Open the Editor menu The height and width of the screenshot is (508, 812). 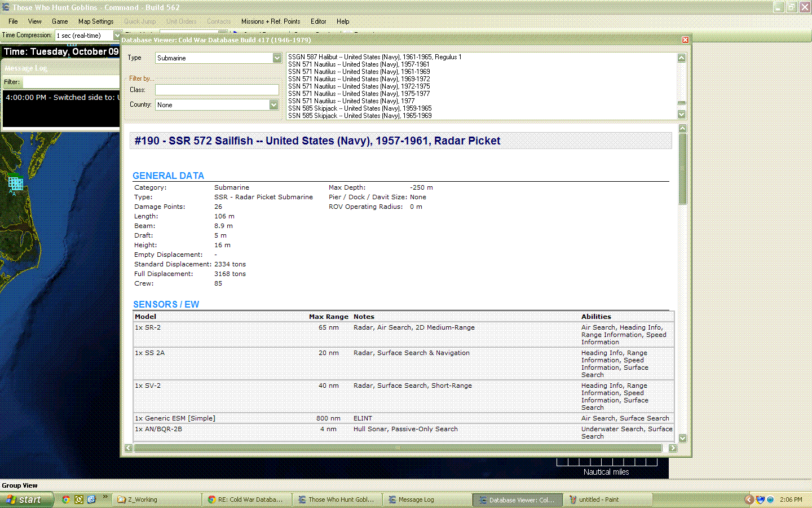click(x=319, y=21)
